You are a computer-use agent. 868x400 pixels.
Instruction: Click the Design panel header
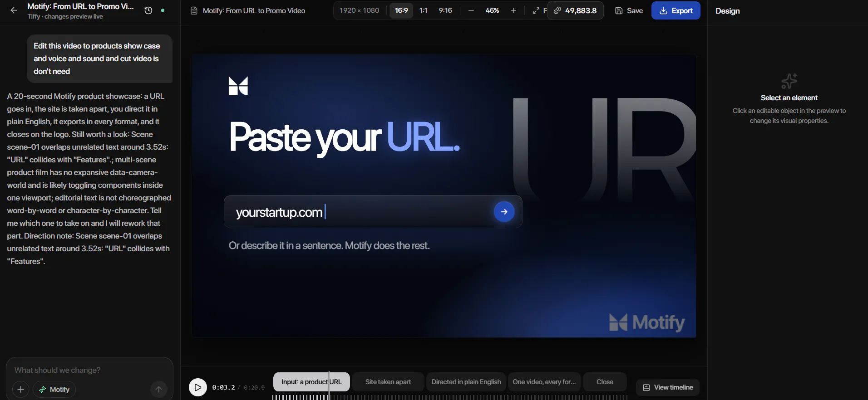point(727,11)
